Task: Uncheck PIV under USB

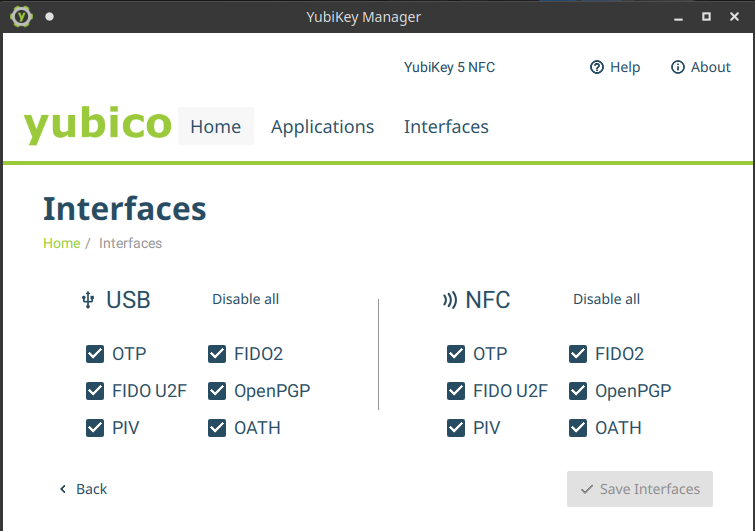Action: pyautogui.click(x=95, y=428)
